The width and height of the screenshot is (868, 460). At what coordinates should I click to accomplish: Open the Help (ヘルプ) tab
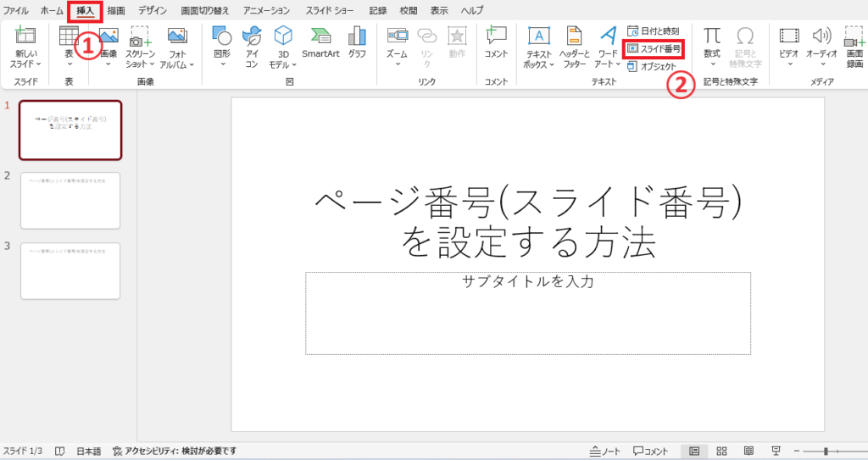coord(472,10)
